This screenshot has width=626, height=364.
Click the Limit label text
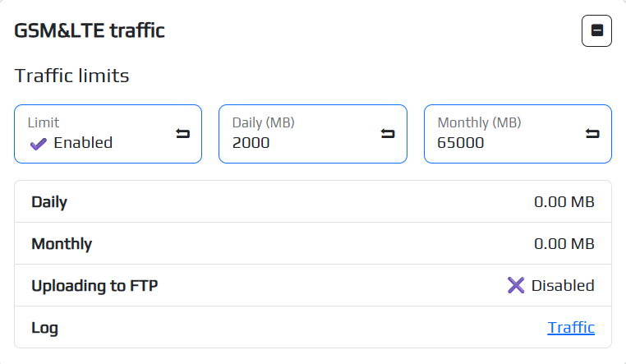(44, 123)
